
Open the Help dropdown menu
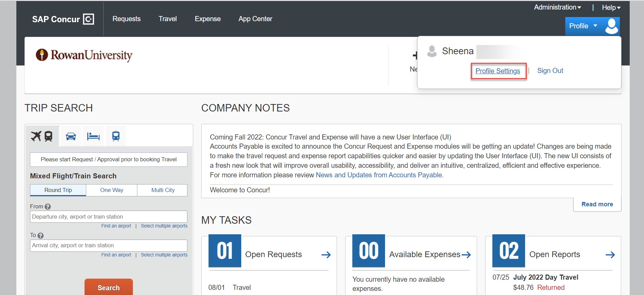click(x=611, y=8)
